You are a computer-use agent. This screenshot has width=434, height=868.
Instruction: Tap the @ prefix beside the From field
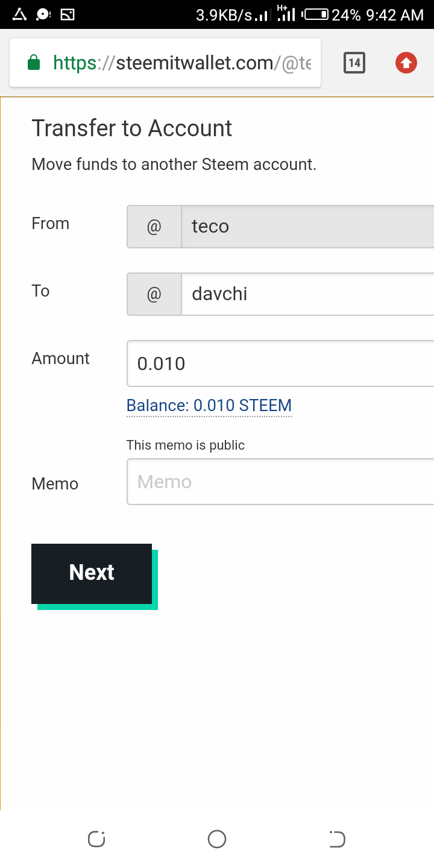154,227
